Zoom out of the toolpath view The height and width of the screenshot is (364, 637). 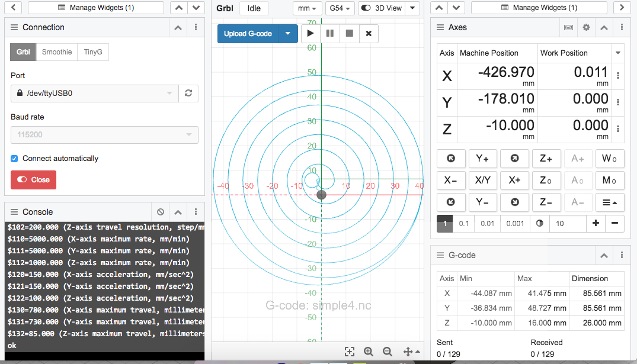[x=387, y=351]
